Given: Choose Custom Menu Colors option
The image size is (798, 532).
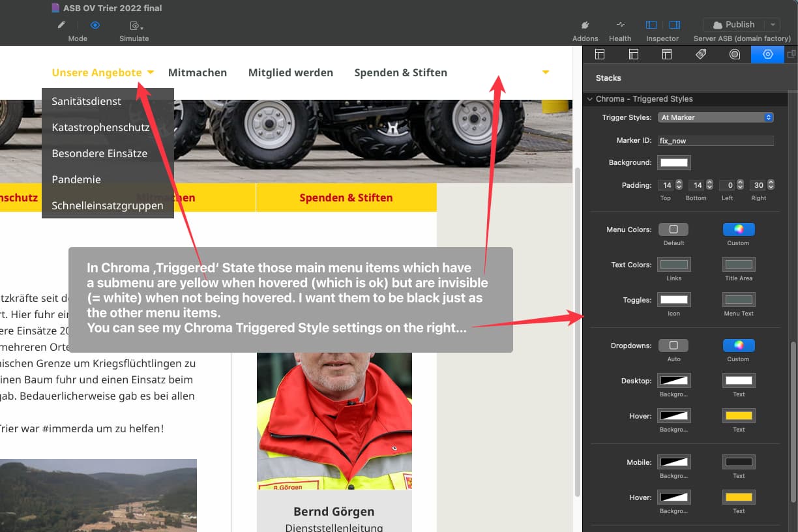Looking at the screenshot, I should click(x=739, y=229).
